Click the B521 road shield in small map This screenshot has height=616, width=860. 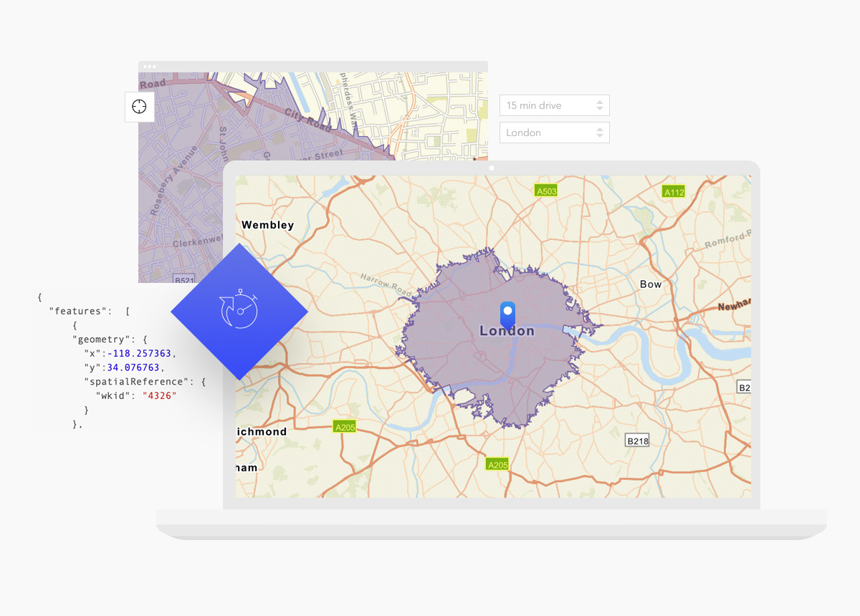click(x=185, y=280)
